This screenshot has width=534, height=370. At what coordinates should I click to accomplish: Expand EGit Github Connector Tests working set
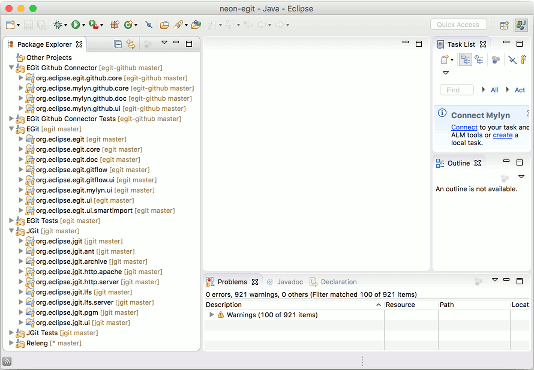point(11,119)
